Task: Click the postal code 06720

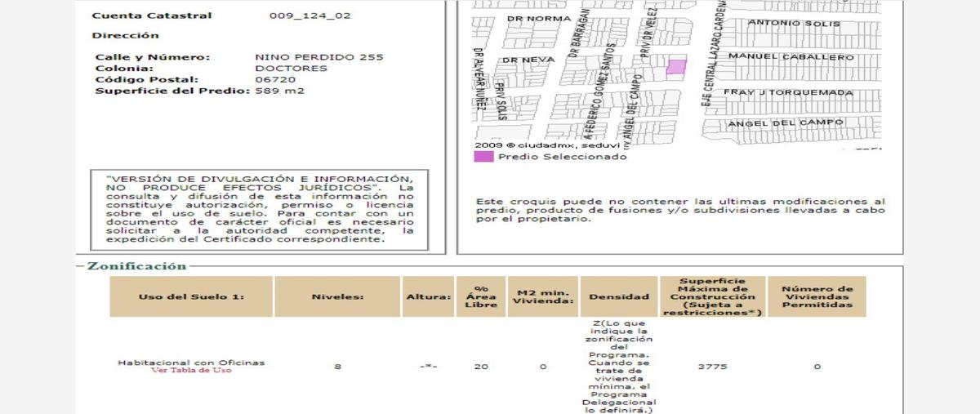Action: (x=275, y=80)
